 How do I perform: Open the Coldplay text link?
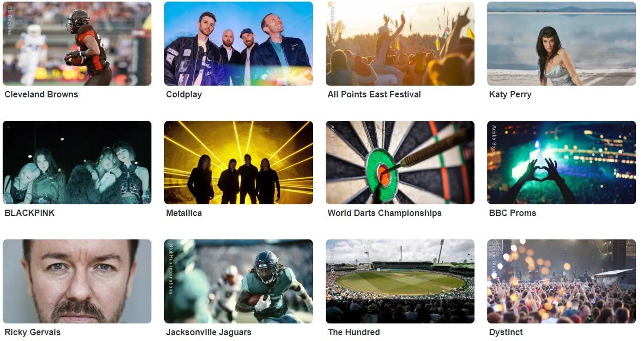184,94
